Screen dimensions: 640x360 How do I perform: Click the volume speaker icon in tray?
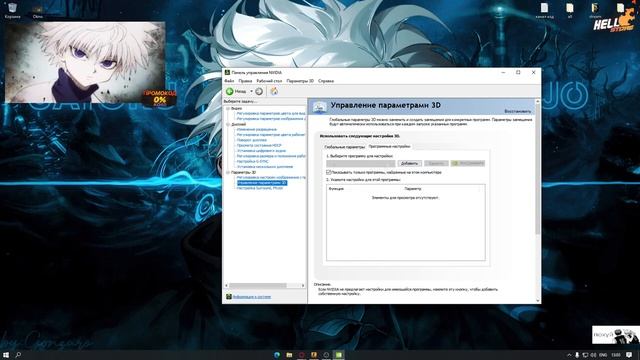[x=594, y=355]
